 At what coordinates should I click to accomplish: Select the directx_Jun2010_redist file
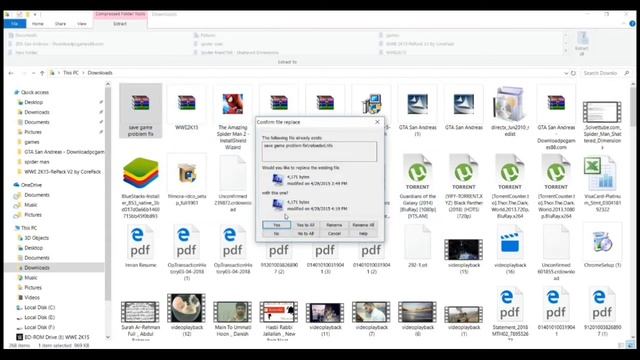pos(510,111)
